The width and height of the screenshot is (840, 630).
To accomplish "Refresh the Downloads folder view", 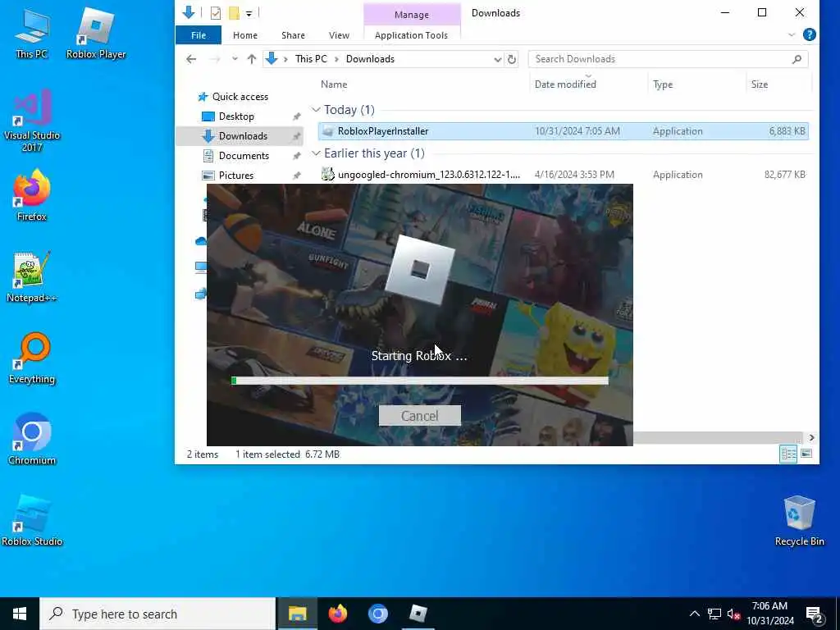I will click(512, 59).
